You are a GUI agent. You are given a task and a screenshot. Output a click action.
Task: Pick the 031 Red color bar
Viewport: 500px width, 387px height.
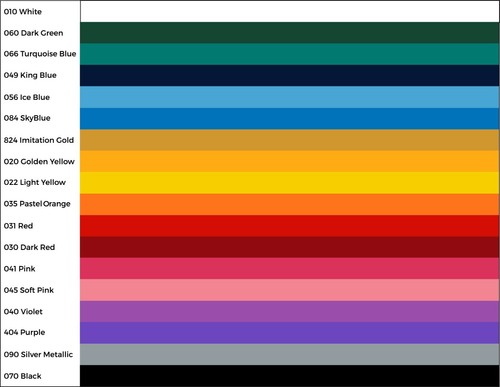pos(289,226)
